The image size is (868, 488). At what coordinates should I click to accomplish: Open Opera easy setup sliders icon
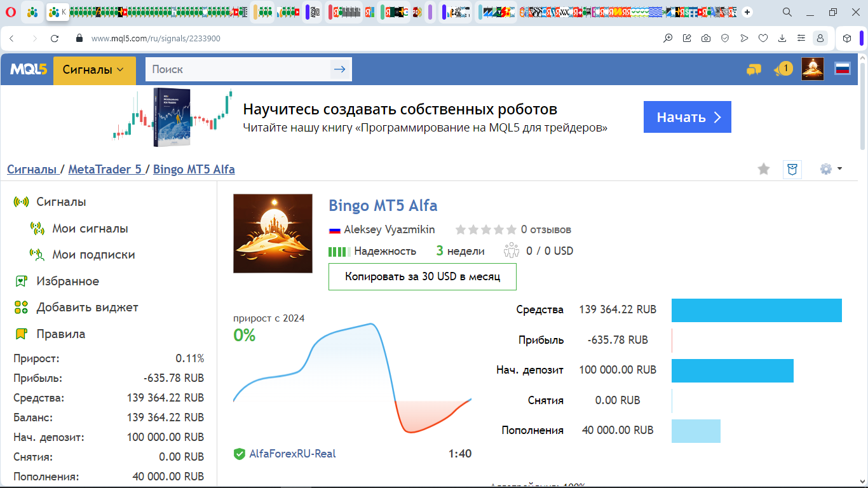click(x=801, y=38)
